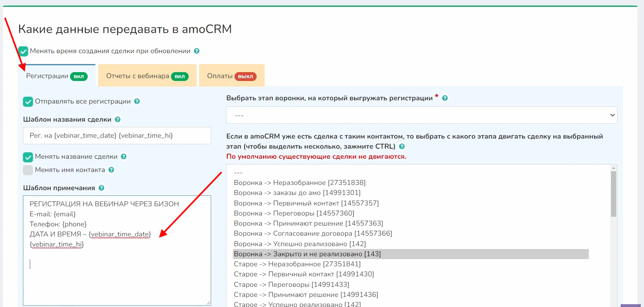The height and width of the screenshot is (307, 644).
Task: Click help icon beside 'Менять название сделки'
Action: click(x=124, y=157)
